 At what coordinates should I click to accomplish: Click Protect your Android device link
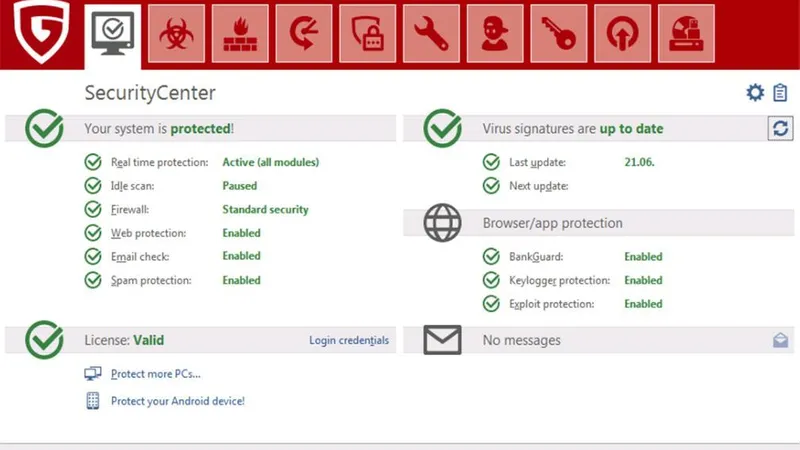[x=177, y=401]
